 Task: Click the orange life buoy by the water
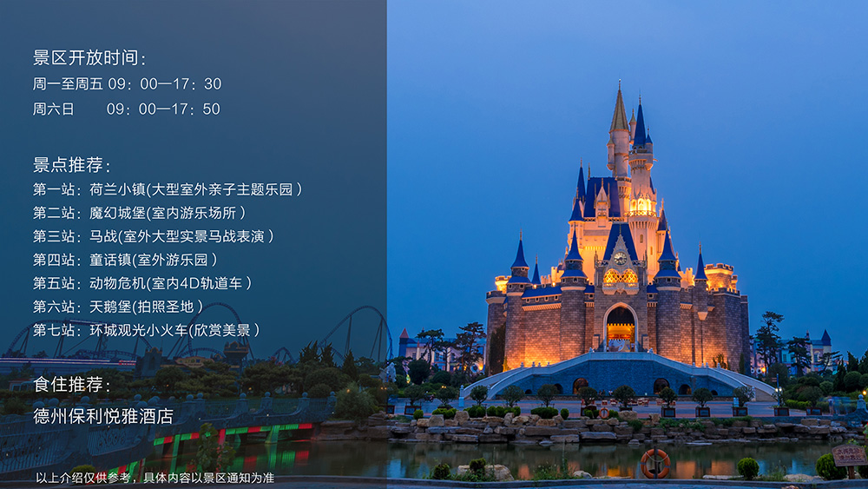(x=654, y=464)
